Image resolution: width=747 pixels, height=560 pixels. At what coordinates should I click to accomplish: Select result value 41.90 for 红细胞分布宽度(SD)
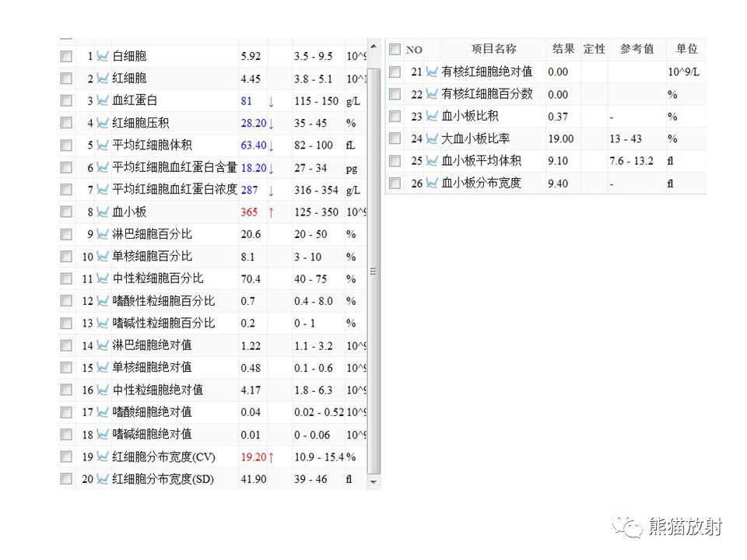click(254, 479)
